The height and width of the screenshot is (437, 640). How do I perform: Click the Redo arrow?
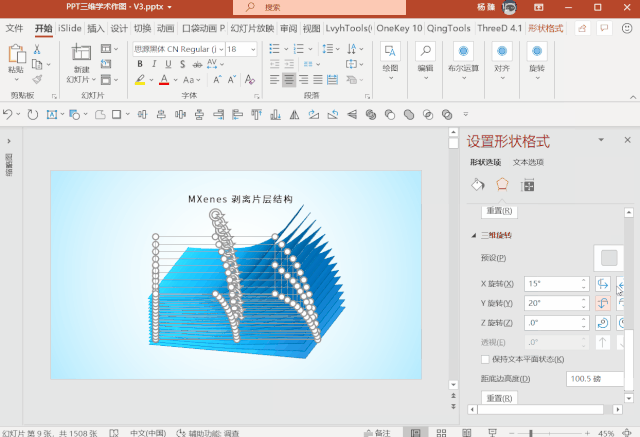[33, 115]
